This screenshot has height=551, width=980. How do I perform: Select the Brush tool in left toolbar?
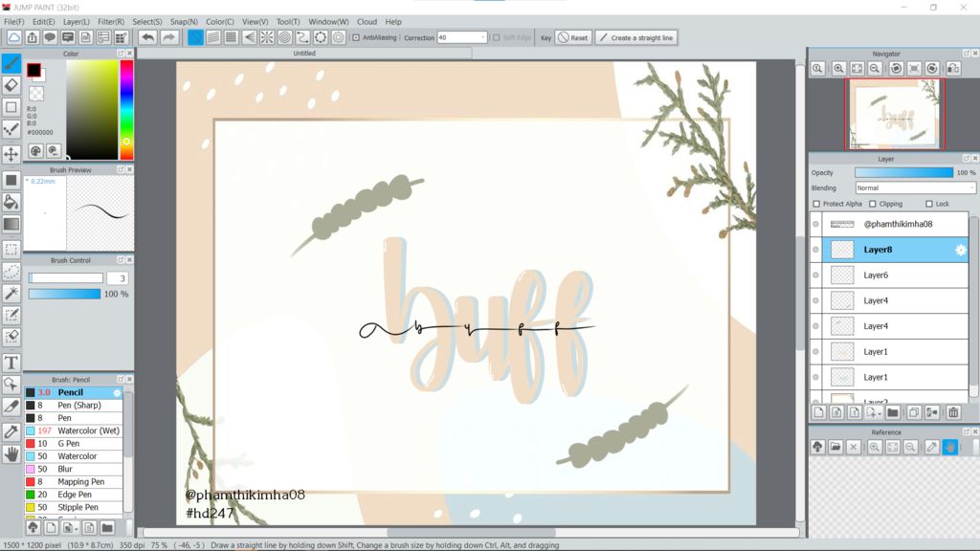[11, 62]
